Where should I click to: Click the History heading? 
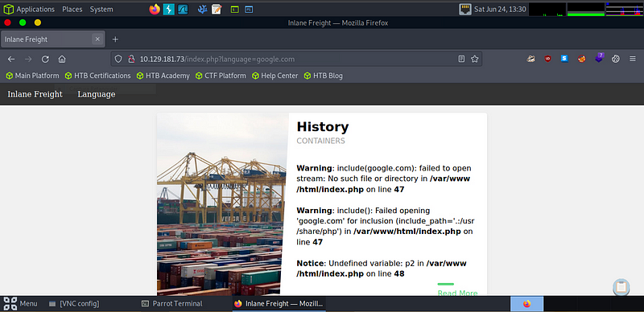pyautogui.click(x=323, y=127)
